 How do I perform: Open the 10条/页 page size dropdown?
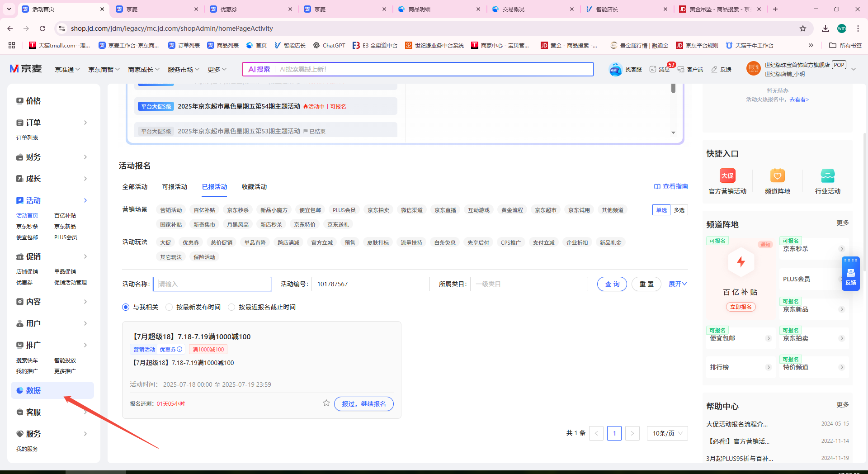(667, 433)
